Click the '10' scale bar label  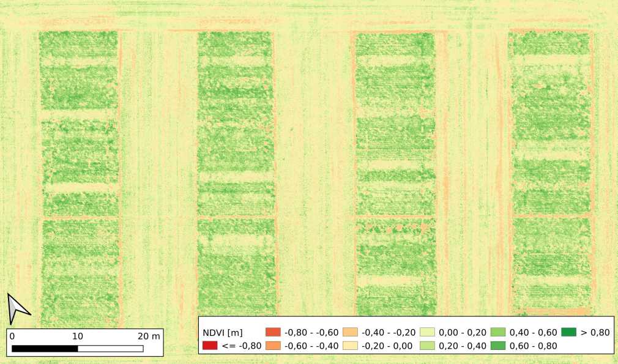coord(77,336)
